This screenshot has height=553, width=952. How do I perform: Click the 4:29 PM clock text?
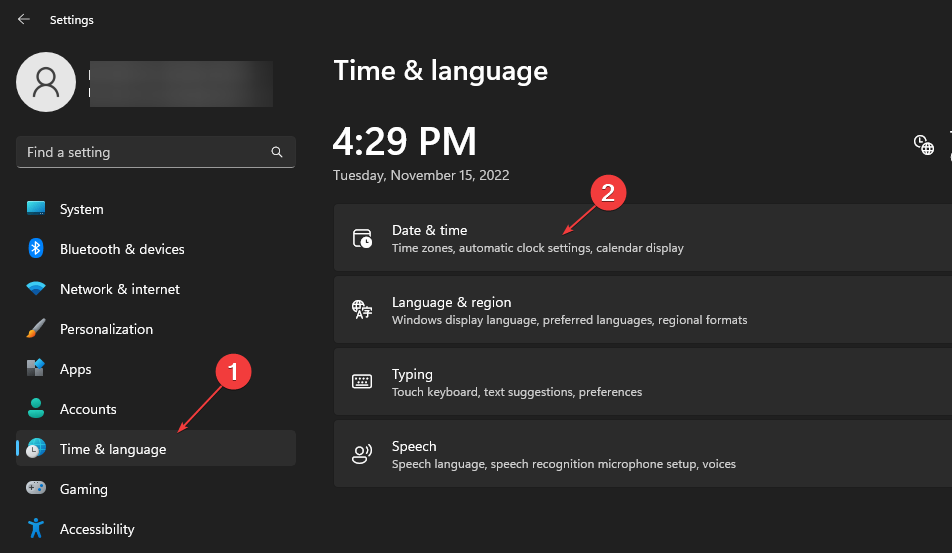(x=404, y=141)
